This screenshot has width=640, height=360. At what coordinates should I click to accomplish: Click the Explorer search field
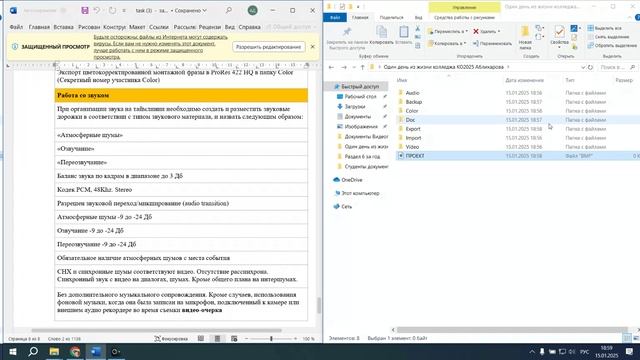coord(617,67)
